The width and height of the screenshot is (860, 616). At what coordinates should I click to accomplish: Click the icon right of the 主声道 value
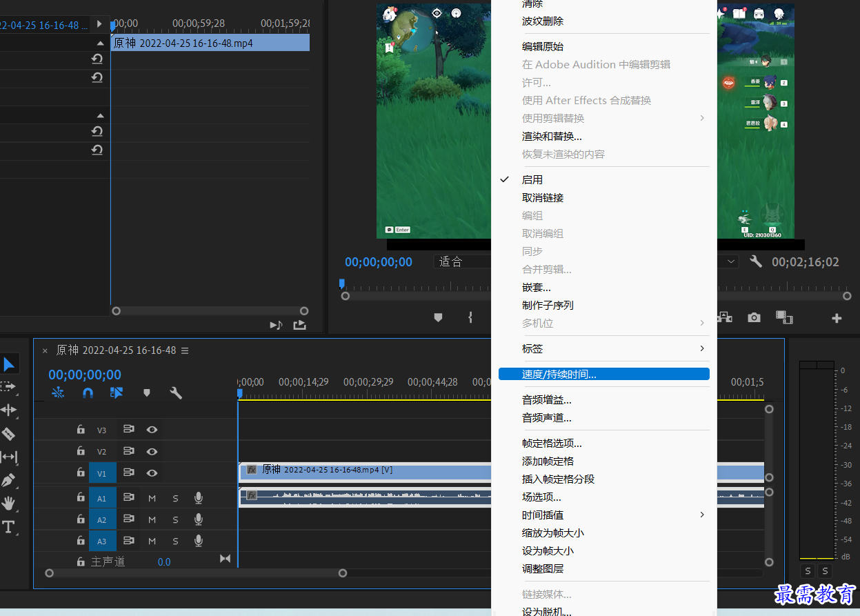click(x=225, y=559)
